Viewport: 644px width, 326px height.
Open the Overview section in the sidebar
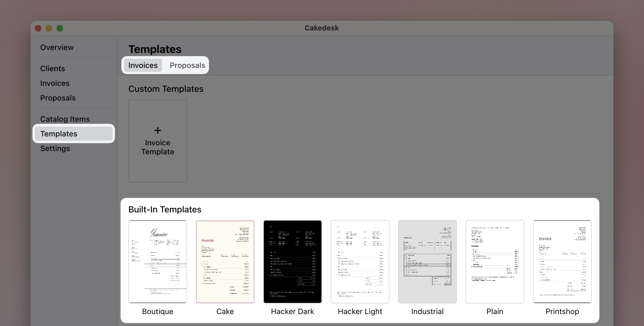click(57, 47)
